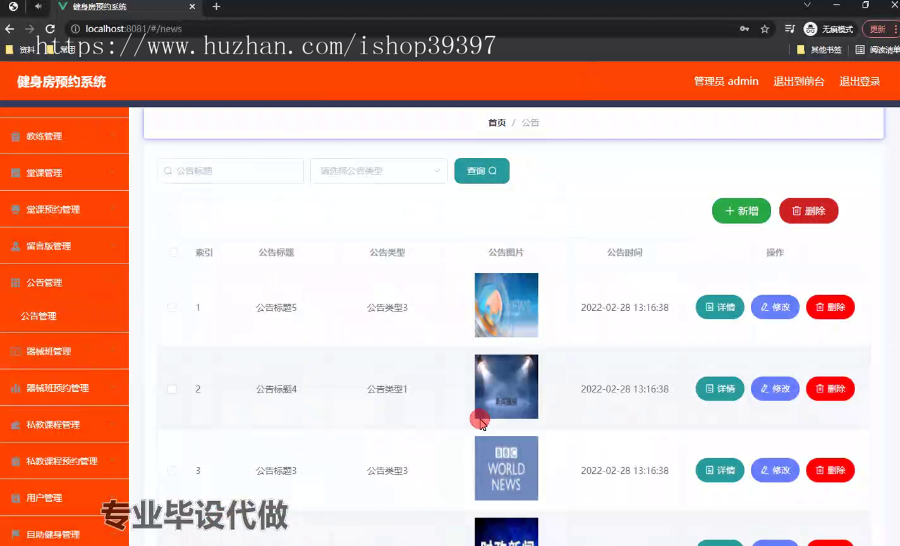The image size is (900, 546).
Task: Click the 留言板管理 arrow expander
Action: [113, 246]
